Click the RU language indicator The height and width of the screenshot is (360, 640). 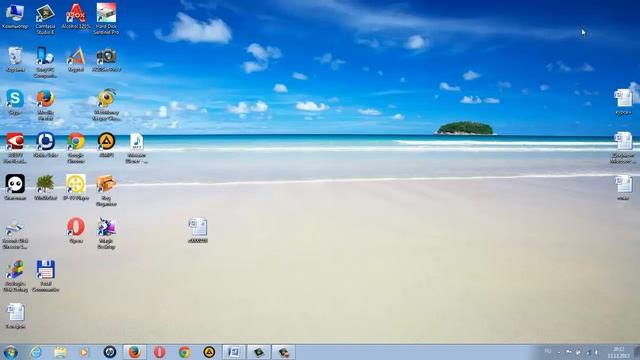548,352
